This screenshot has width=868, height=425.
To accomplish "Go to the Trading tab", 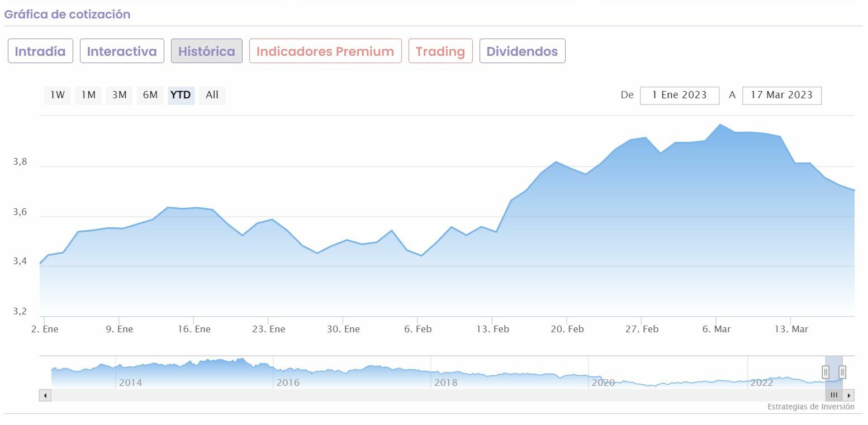I will pyautogui.click(x=440, y=51).
